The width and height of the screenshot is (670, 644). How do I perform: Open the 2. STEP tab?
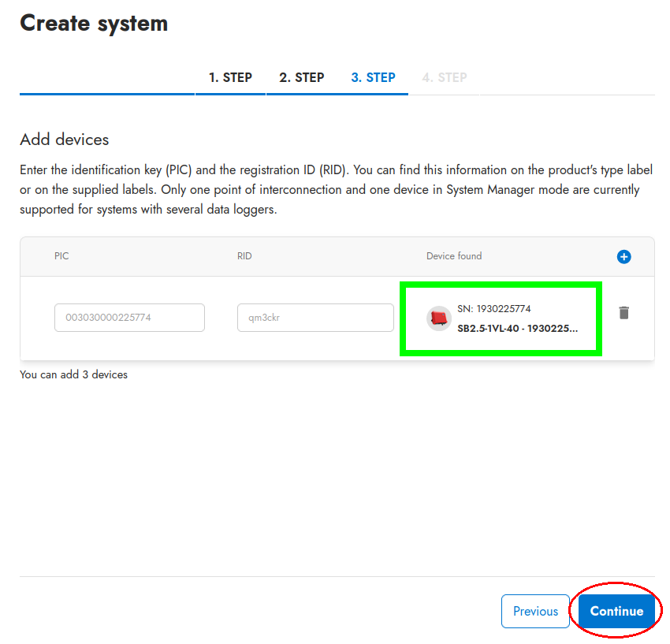point(301,77)
